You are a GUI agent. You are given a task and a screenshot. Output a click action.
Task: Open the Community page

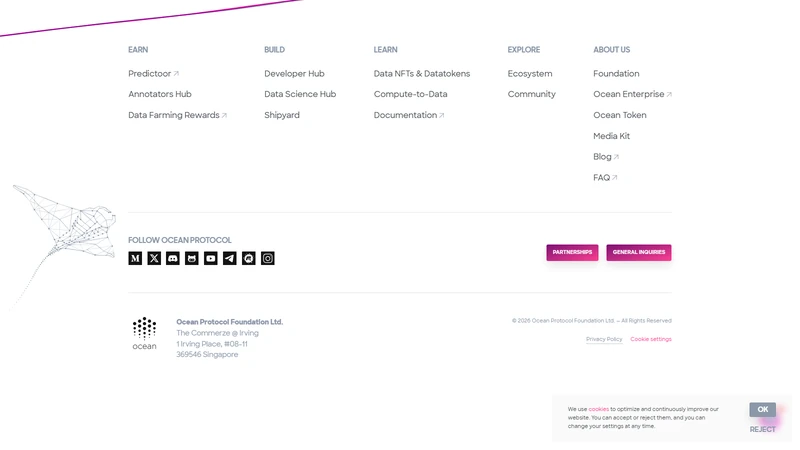(532, 94)
